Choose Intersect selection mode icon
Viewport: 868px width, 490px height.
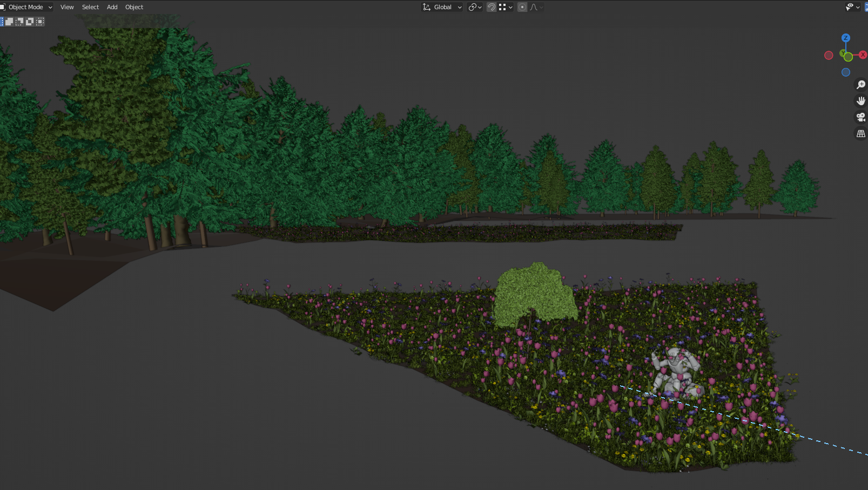tap(40, 22)
